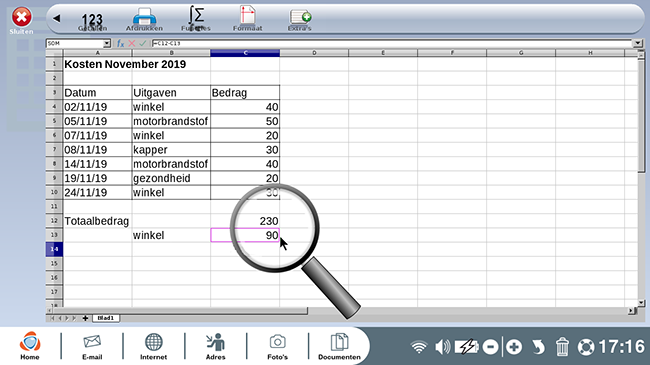Image resolution: width=650 pixels, height=365 pixels.
Task: Select row 17 header
Action: (x=54, y=292)
